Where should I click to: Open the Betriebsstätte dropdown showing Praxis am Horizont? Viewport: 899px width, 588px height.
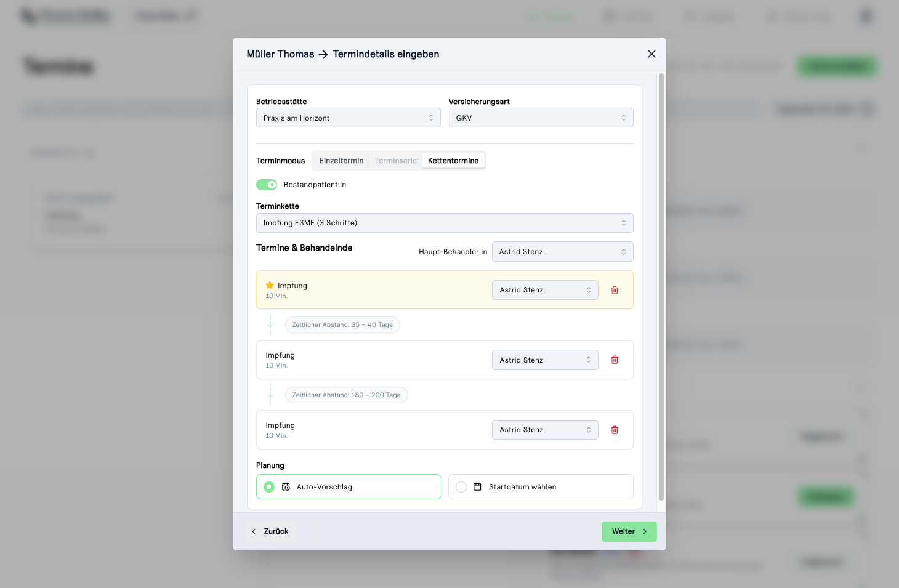pyautogui.click(x=349, y=118)
